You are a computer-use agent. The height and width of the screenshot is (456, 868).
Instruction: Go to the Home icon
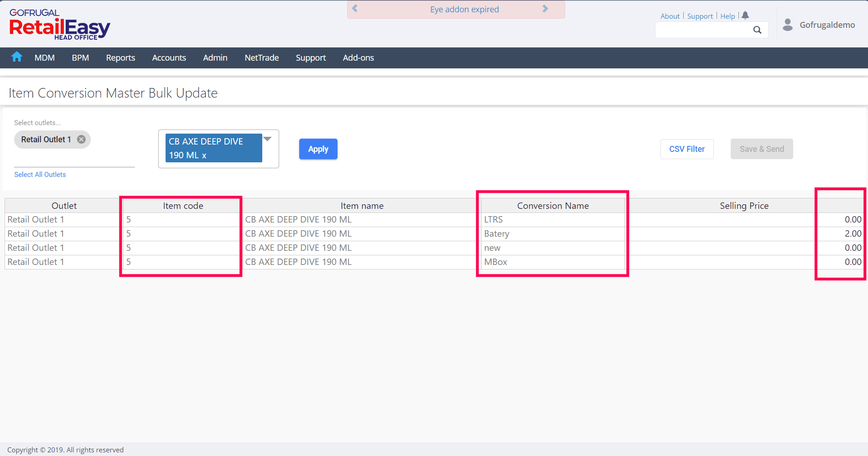tap(17, 57)
